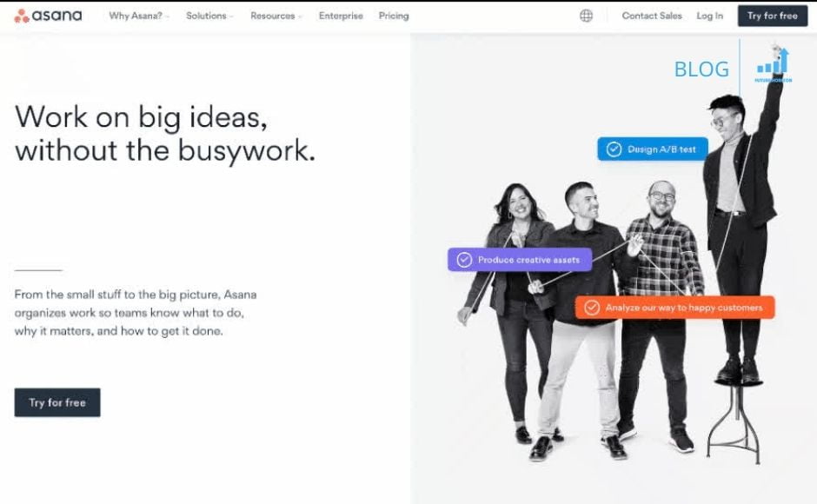Toggle checkmark on Analyze our way card
817x504 pixels.
[x=592, y=308]
